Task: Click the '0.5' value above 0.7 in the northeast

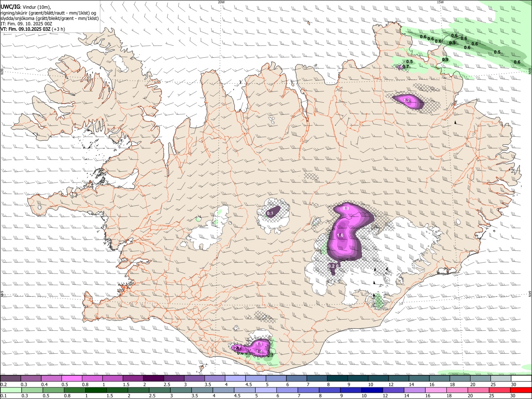Action: click(x=409, y=62)
